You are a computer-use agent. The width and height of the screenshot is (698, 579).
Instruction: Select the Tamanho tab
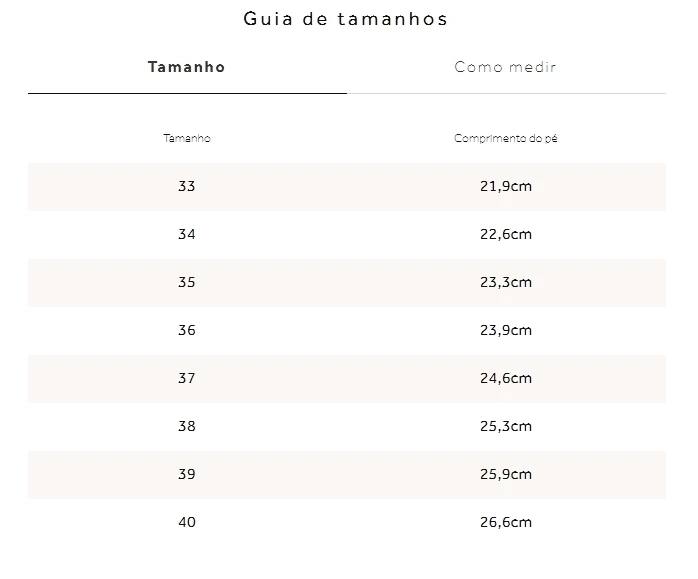pyautogui.click(x=187, y=67)
